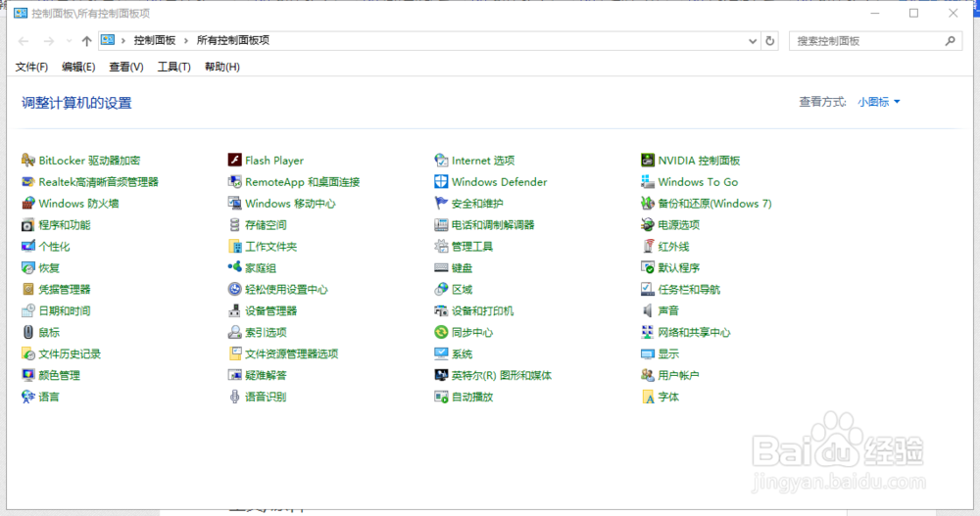Open the 英特尔(R) 图形和媒体 link
Screen dimensions: 980x516
point(501,375)
